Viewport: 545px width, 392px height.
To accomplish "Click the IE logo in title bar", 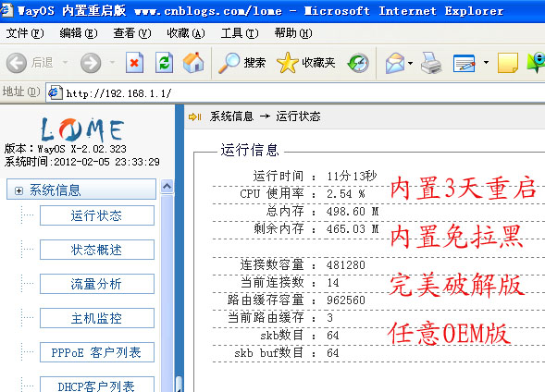I will [6, 10].
